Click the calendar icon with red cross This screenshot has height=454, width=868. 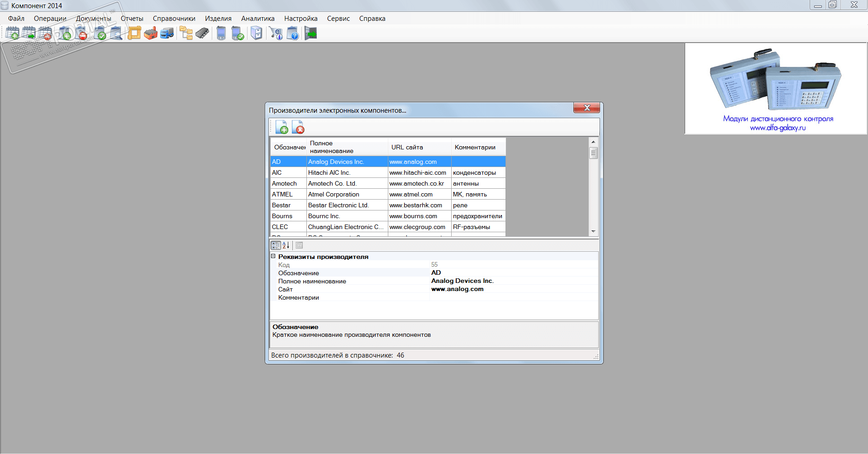click(45, 33)
